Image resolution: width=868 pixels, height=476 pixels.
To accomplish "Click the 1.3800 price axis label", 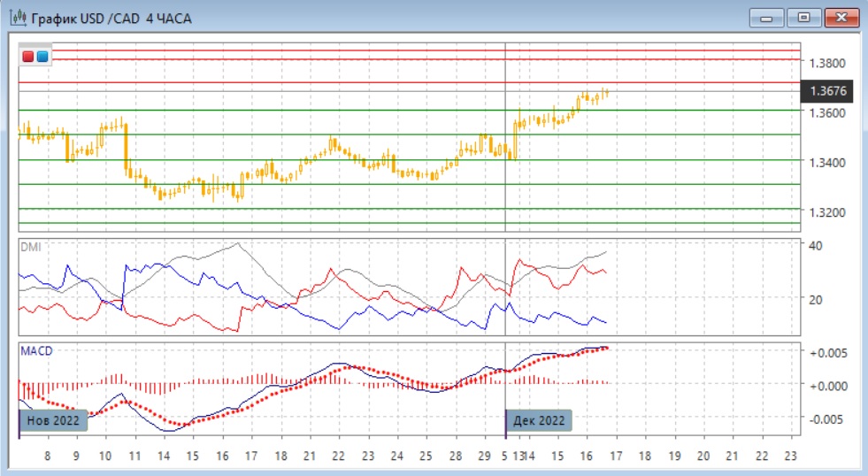I will (827, 63).
